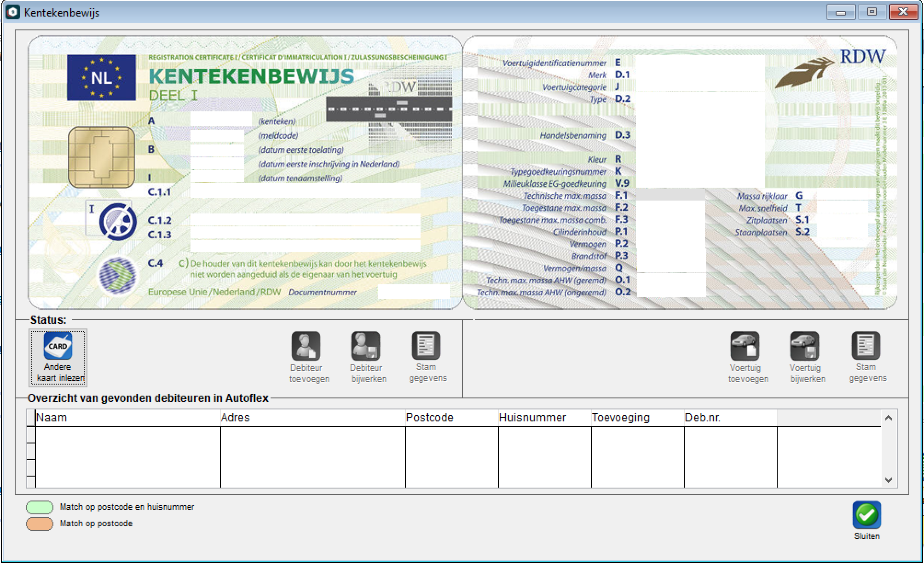The height and width of the screenshot is (564, 924).
Task: Open vehicle Stam gegevens icon
Action: point(866,345)
